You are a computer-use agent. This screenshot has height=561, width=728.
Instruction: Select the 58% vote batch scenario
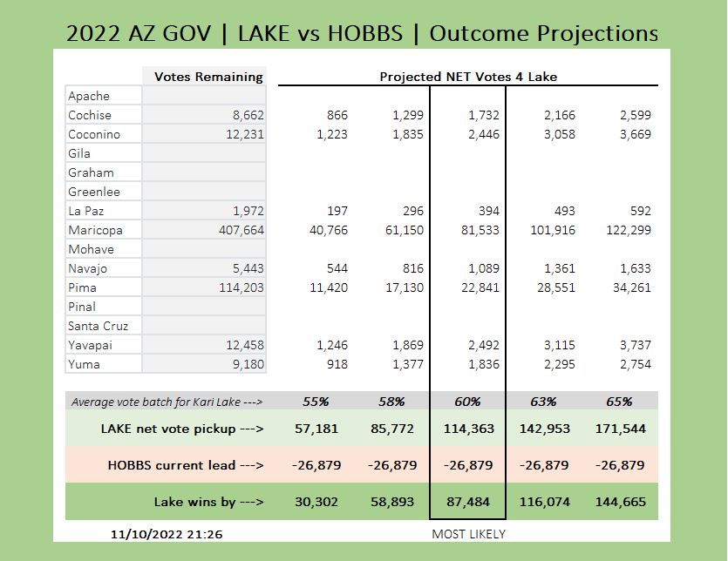point(391,402)
